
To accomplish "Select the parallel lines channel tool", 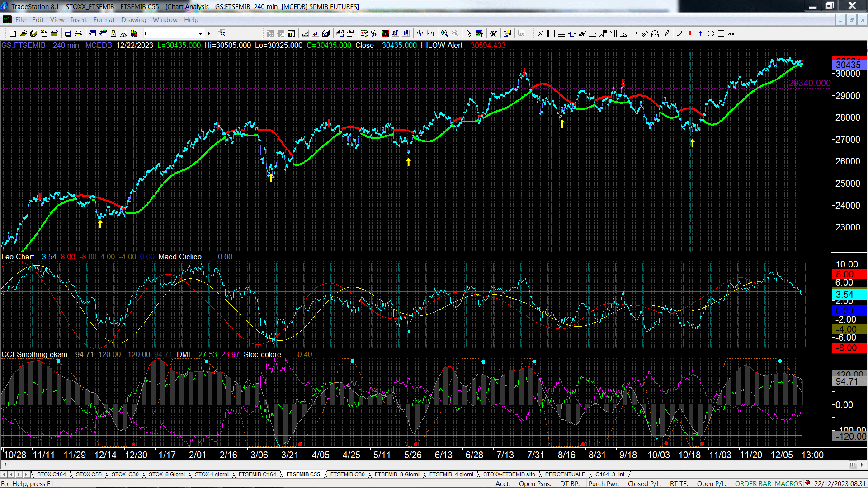I will [645, 33].
